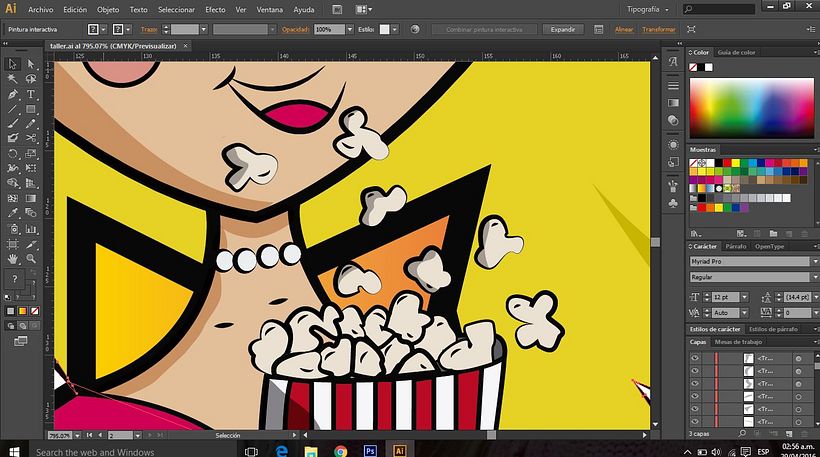Click the Alinear link
Image resolution: width=820 pixels, height=457 pixels.
tap(624, 29)
